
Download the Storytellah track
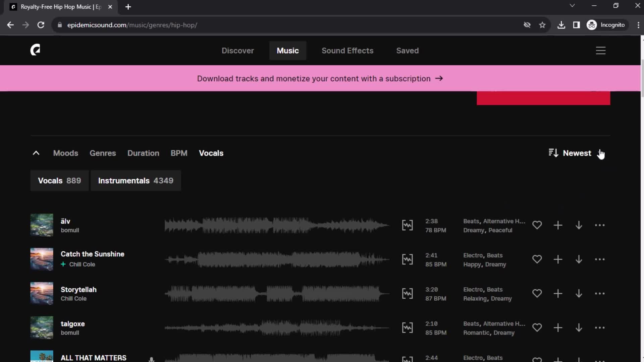pyautogui.click(x=579, y=294)
